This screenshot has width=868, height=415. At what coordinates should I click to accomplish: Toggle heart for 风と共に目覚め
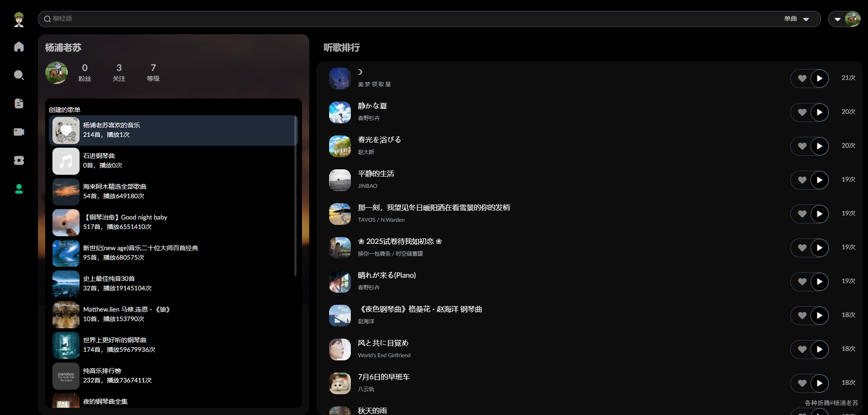[802, 350]
